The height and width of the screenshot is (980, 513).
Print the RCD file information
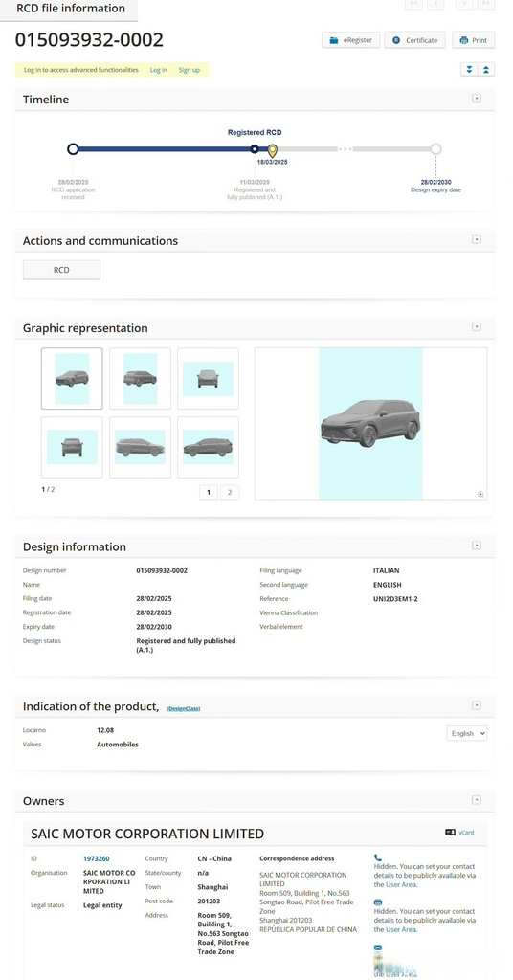[x=473, y=40]
